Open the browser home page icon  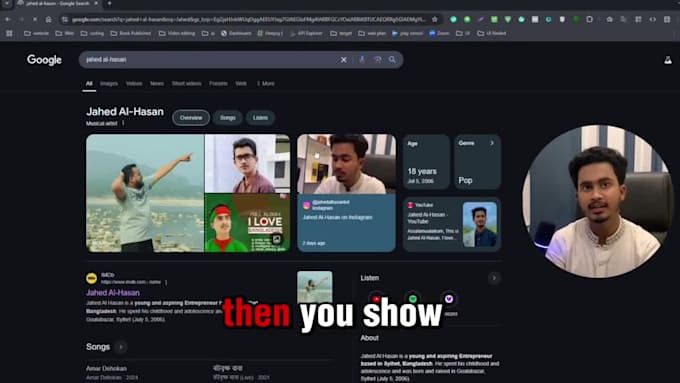pyautogui.click(x=49, y=20)
